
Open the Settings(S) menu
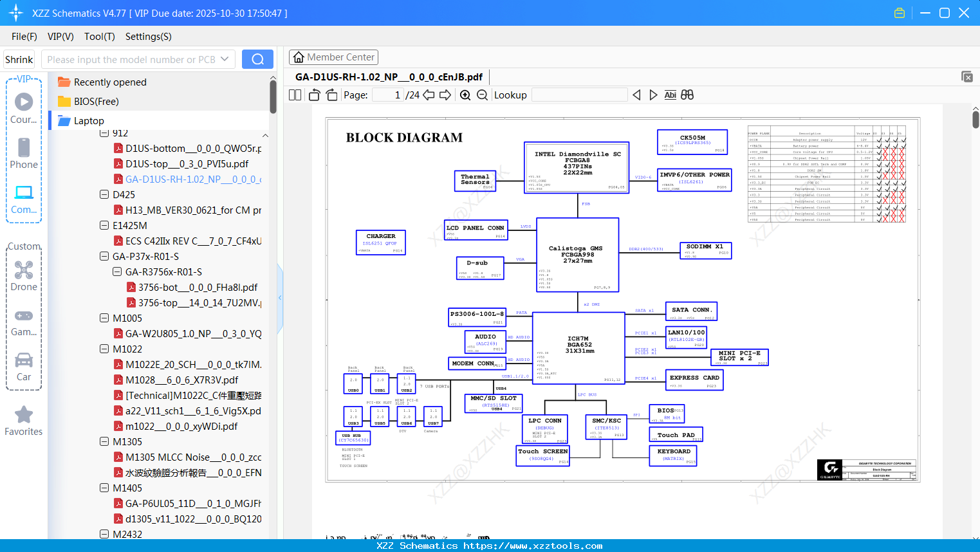tap(149, 37)
